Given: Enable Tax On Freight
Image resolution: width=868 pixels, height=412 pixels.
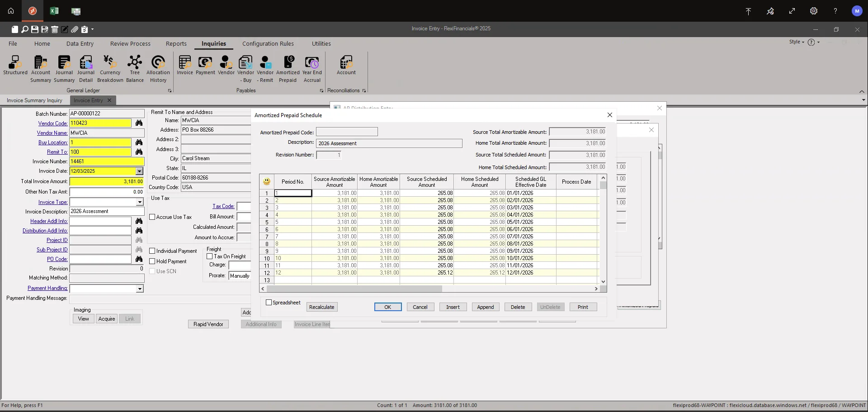Looking at the screenshot, I should [x=209, y=256].
